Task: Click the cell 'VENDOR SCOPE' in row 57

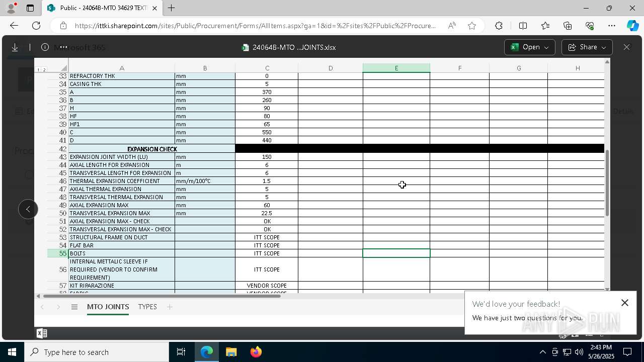Action: [267, 286]
